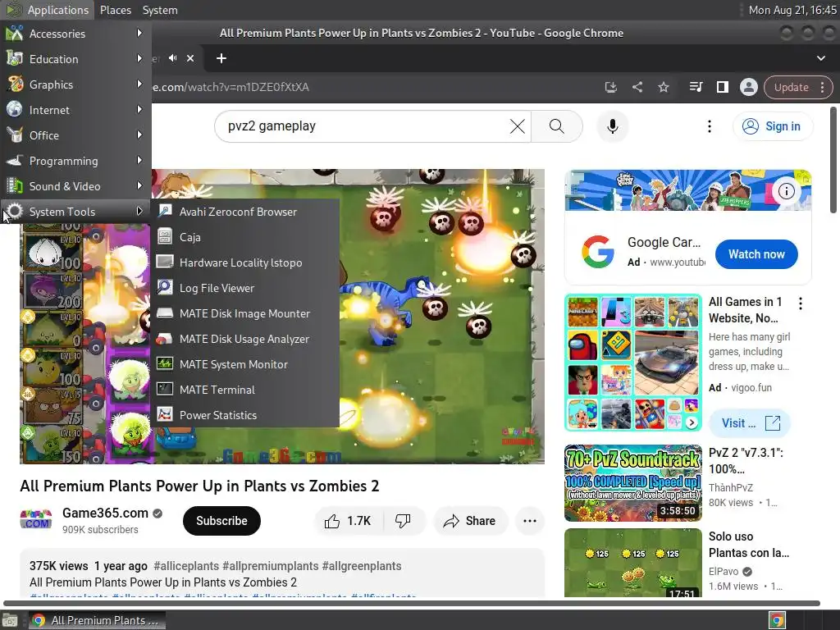Open Solo uso Plantas video thumbnail

tap(632, 563)
